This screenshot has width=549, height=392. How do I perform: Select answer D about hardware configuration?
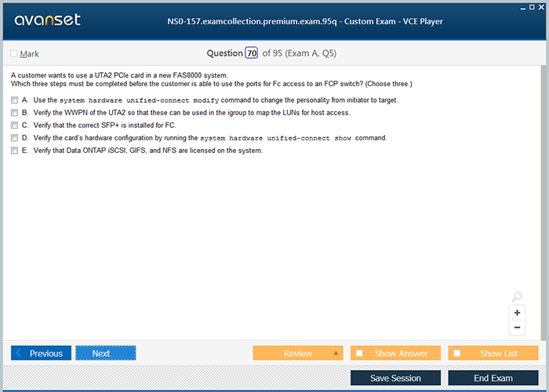pos(14,138)
